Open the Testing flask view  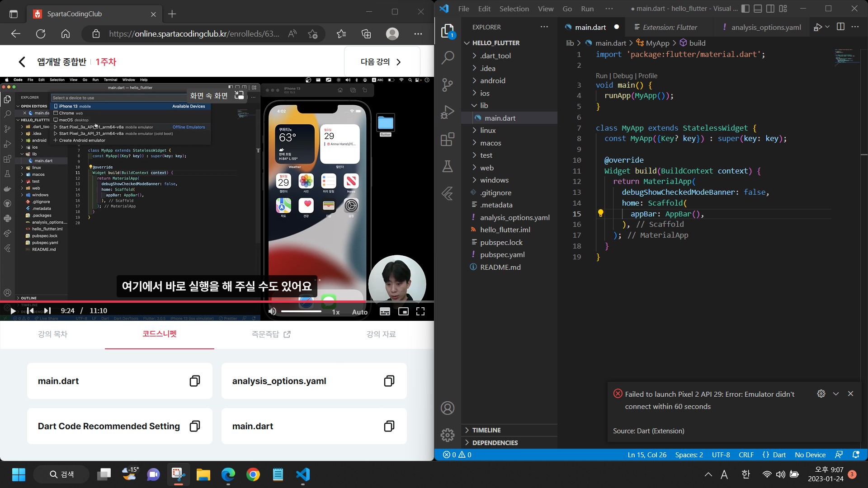448,166
